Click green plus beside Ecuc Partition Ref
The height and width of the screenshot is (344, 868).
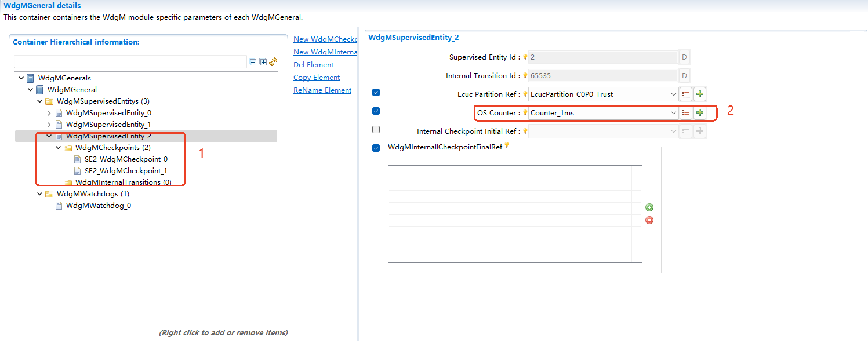click(x=699, y=94)
